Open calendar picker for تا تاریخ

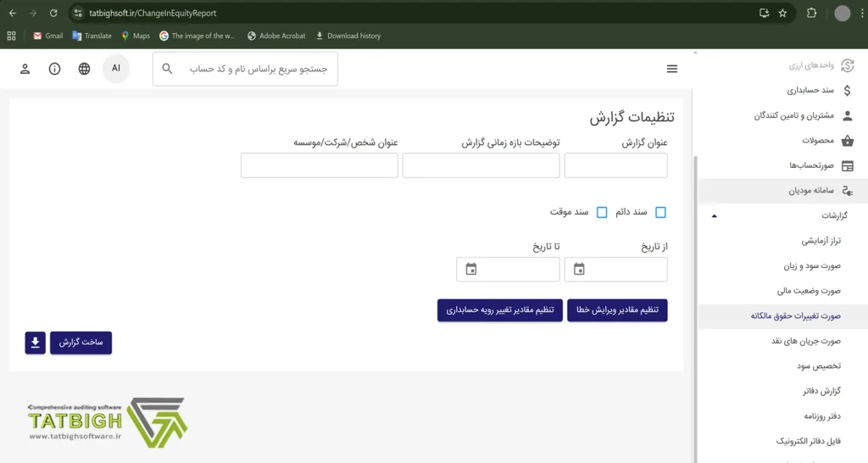[x=471, y=270]
